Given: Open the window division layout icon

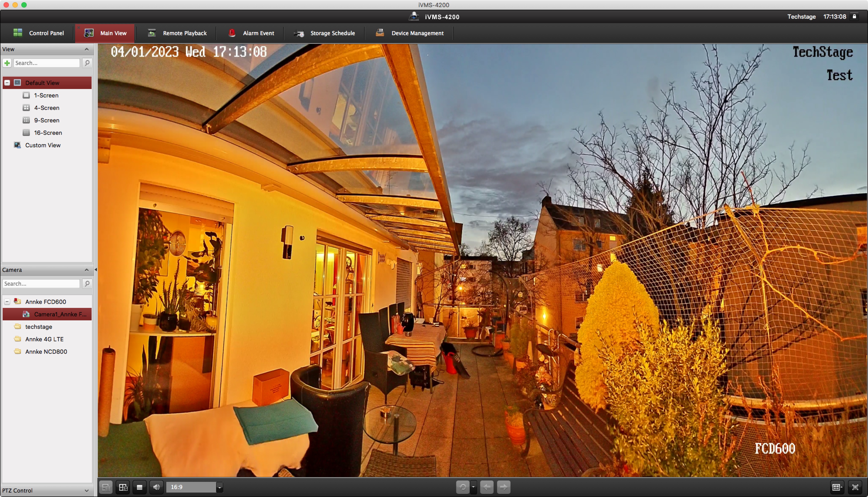Looking at the screenshot, I should (x=837, y=487).
